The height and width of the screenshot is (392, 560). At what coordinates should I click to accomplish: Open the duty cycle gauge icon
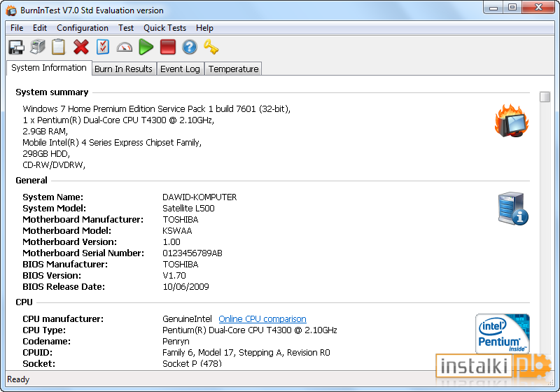point(125,48)
